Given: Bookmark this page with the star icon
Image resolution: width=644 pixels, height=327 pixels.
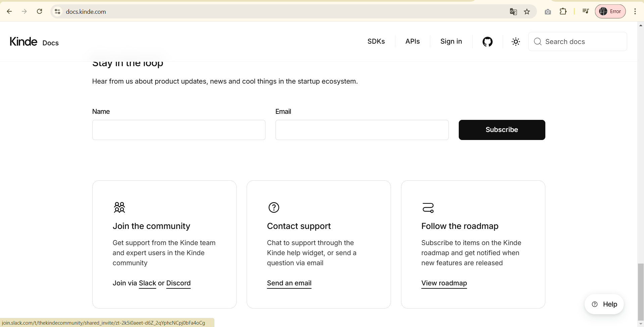Looking at the screenshot, I should 527,12.
